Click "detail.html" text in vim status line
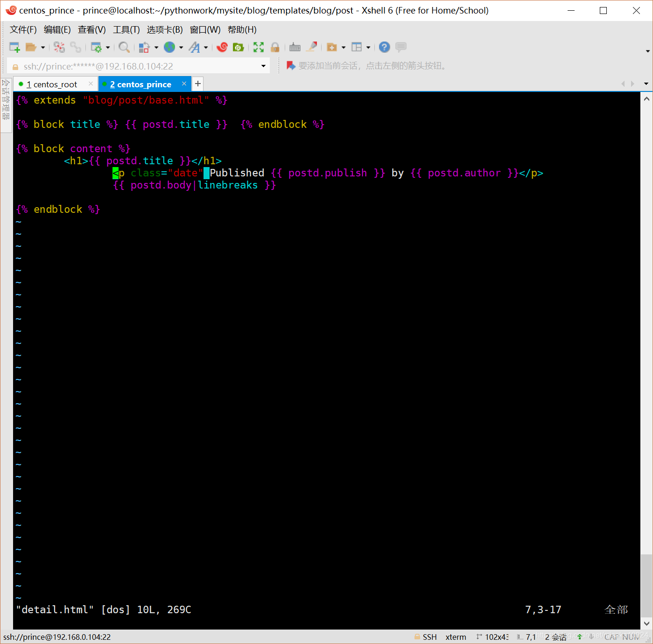This screenshot has height=644, width=653. click(x=55, y=609)
